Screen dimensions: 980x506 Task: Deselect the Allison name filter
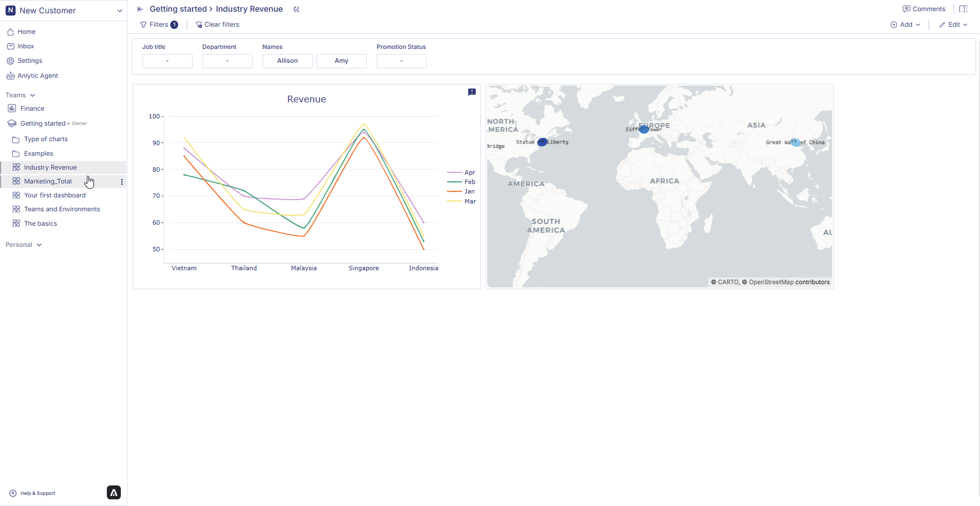click(287, 61)
